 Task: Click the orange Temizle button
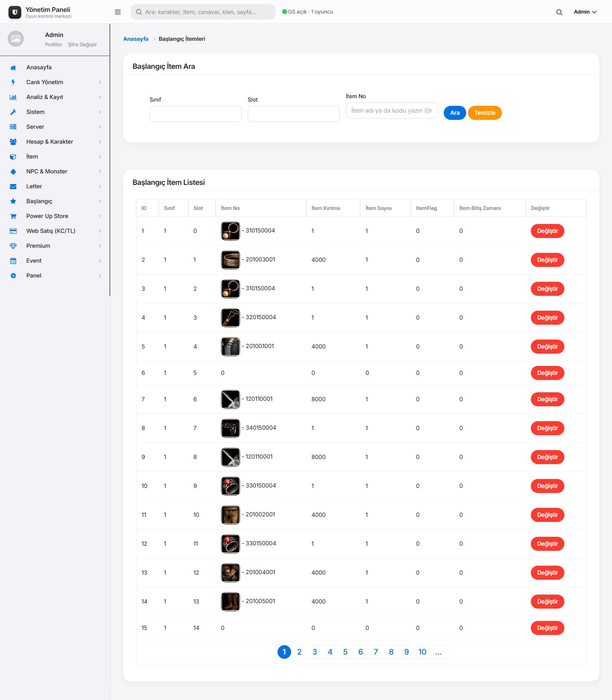pos(485,113)
